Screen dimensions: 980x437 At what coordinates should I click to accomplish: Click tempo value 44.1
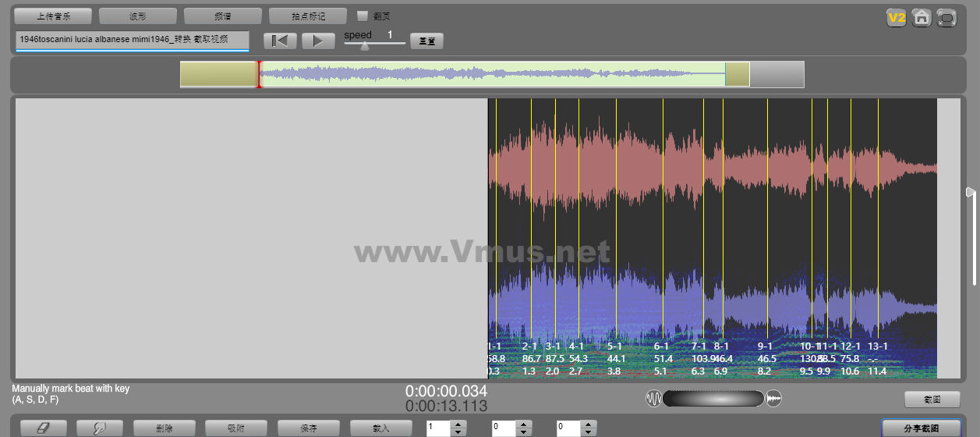click(x=617, y=358)
